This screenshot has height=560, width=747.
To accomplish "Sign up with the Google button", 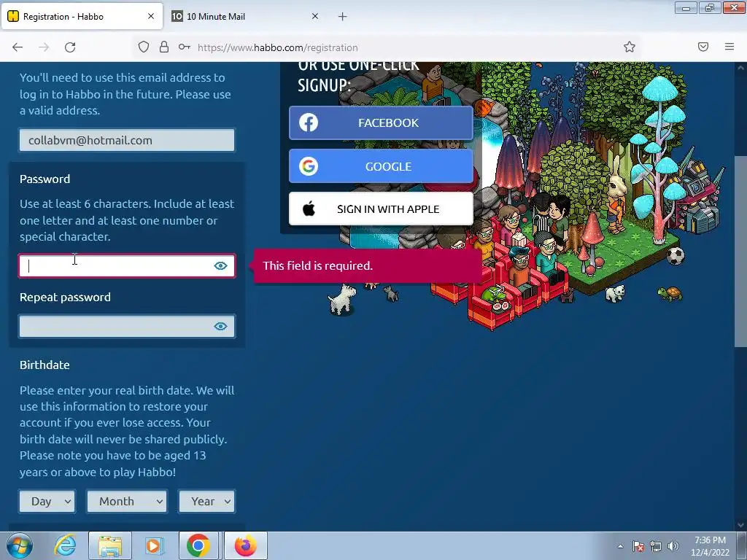I will click(x=381, y=166).
